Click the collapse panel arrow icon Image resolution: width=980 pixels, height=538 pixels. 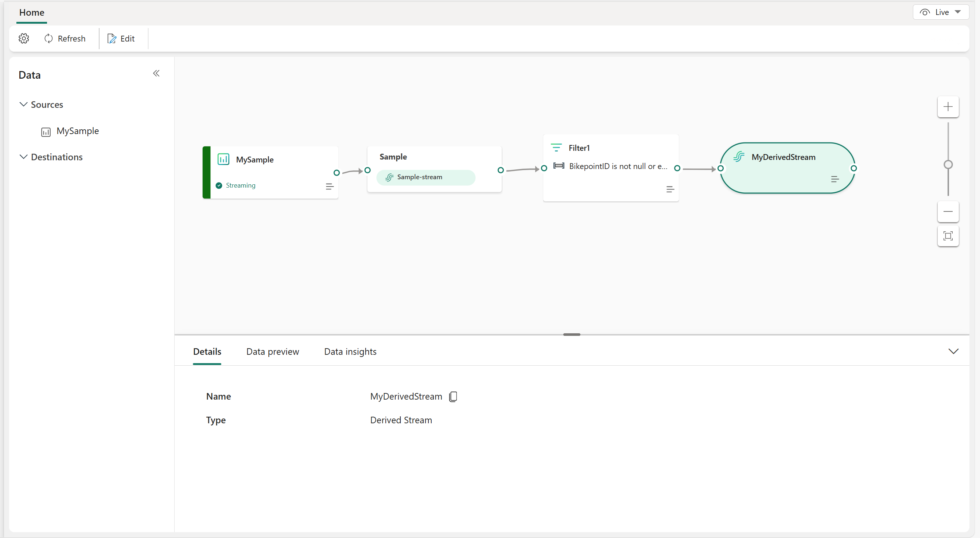click(x=156, y=74)
